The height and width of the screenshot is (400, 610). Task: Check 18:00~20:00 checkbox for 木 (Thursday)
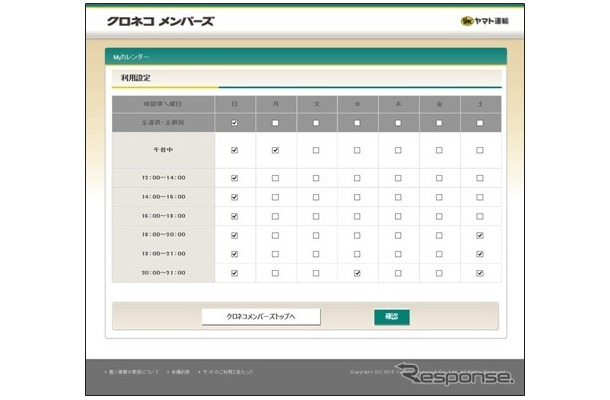(x=398, y=235)
